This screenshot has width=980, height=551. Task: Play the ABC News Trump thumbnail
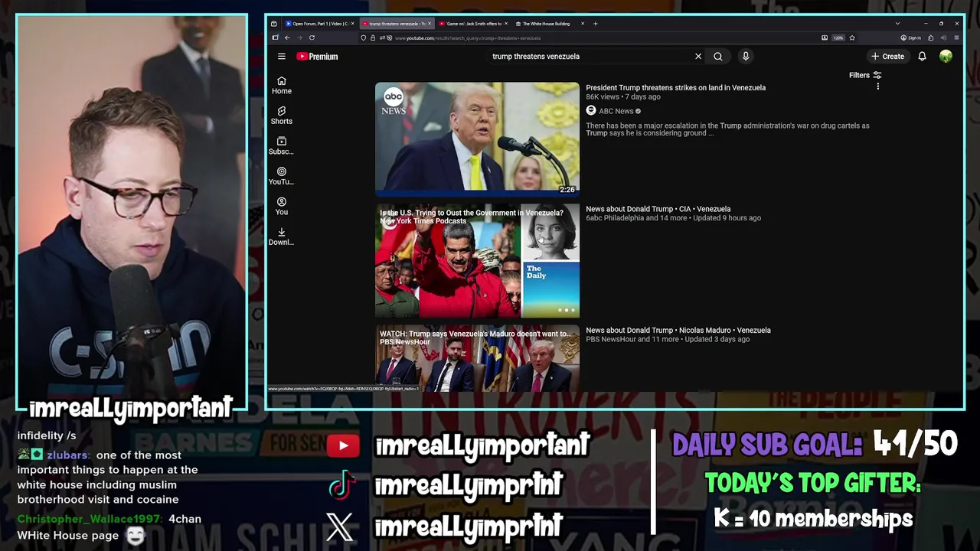(x=477, y=139)
